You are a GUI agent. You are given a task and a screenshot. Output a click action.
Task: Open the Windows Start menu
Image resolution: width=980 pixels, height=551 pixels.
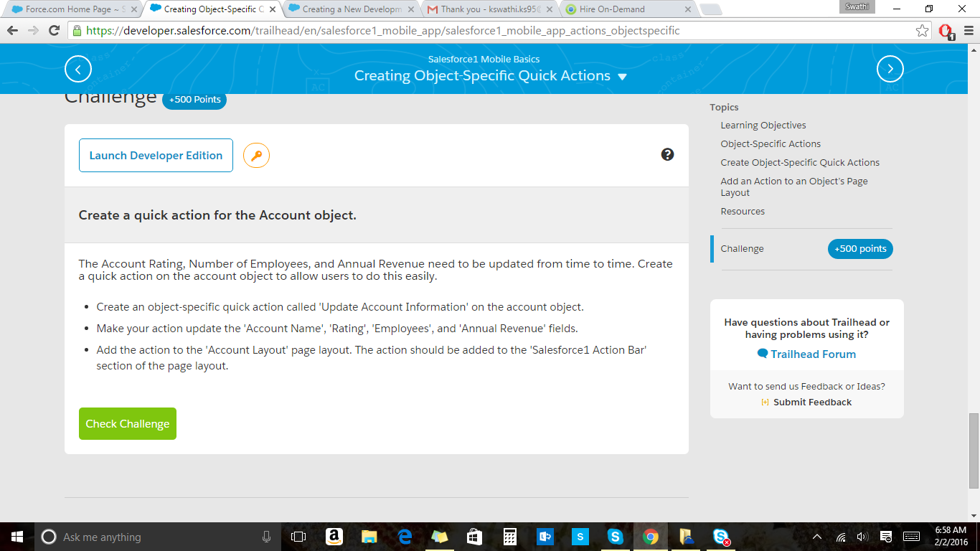[x=17, y=537]
